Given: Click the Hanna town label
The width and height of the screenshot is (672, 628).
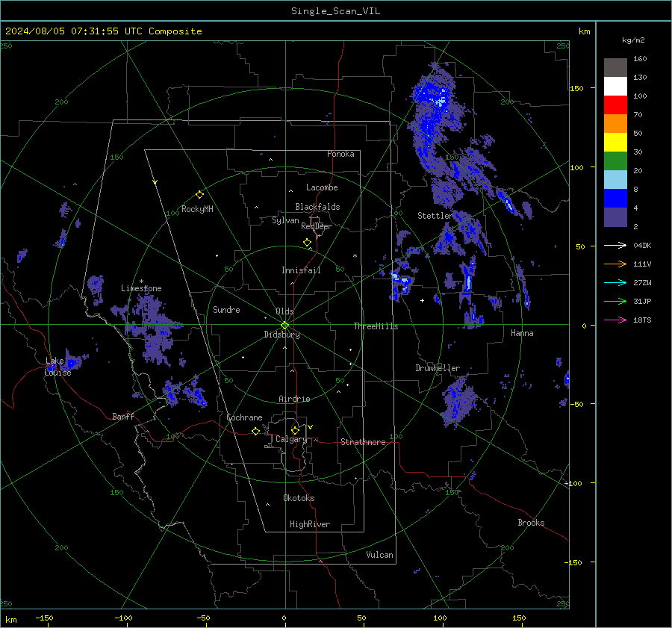Looking at the screenshot, I should pyautogui.click(x=522, y=333).
